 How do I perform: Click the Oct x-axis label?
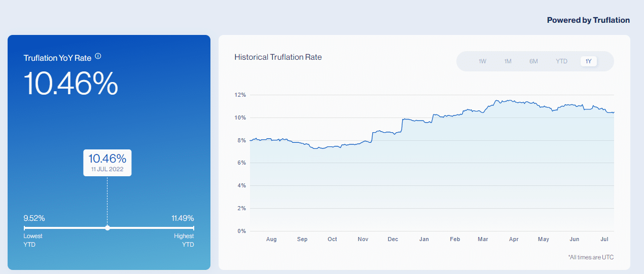click(332, 239)
